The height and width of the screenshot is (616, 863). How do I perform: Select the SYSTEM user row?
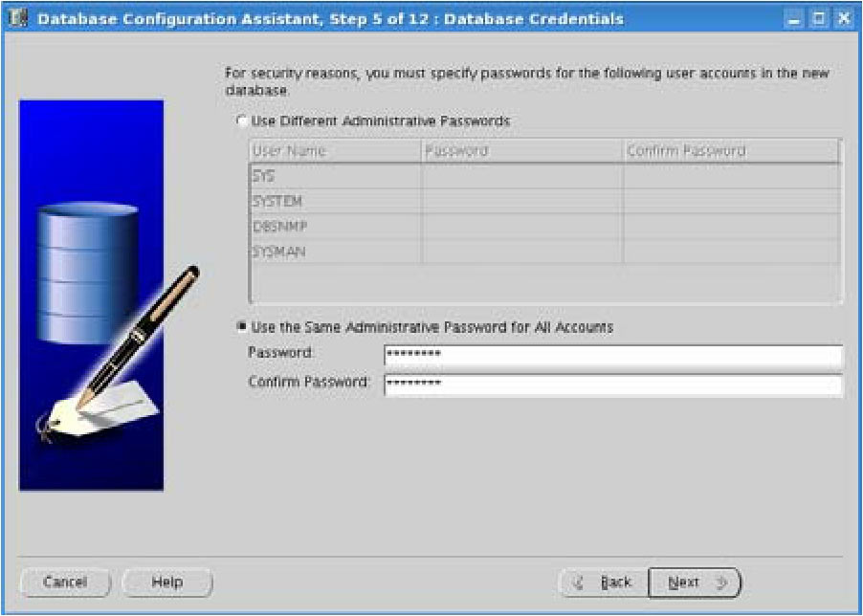(x=334, y=202)
